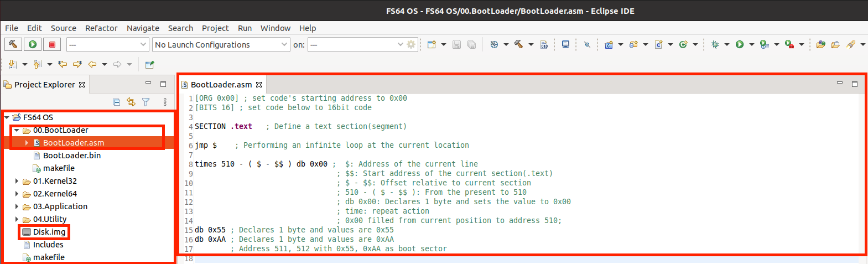Click the Pin Editor icon

pyautogui.click(x=149, y=65)
